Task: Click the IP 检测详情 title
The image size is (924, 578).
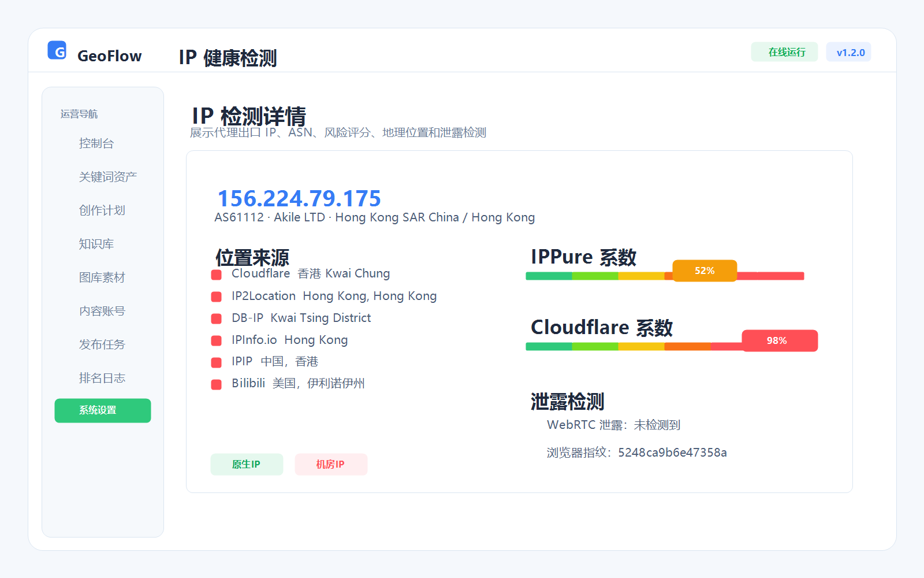Action: pyautogui.click(x=249, y=116)
